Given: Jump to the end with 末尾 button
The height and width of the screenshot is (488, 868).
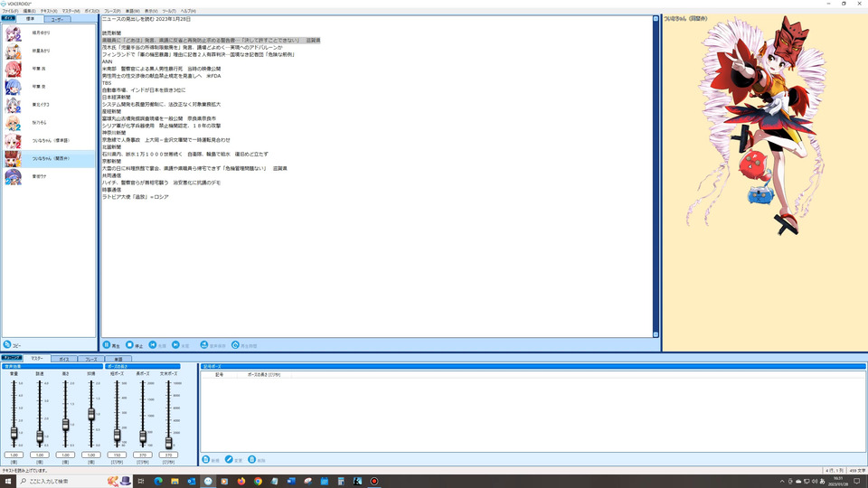Looking at the screenshot, I should click(x=175, y=344).
